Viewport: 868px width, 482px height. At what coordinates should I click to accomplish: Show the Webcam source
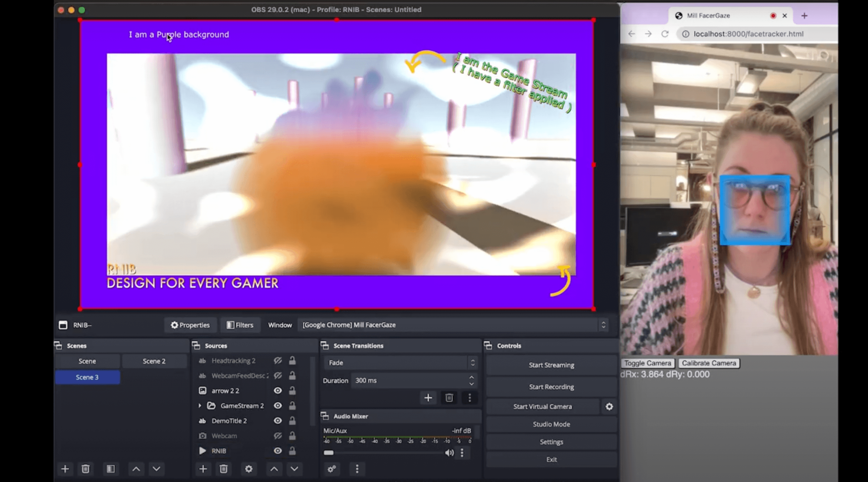pyautogui.click(x=278, y=436)
